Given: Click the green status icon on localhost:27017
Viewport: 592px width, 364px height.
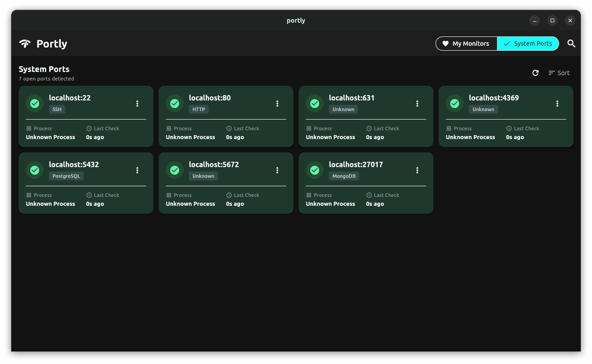Looking at the screenshot, I should [x=315, y=170].
